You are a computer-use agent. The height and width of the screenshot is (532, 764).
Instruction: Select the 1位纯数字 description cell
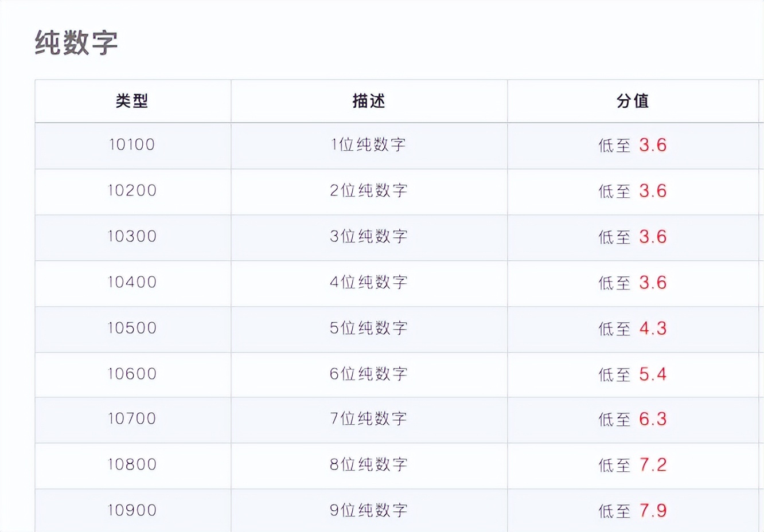(369, 144)
